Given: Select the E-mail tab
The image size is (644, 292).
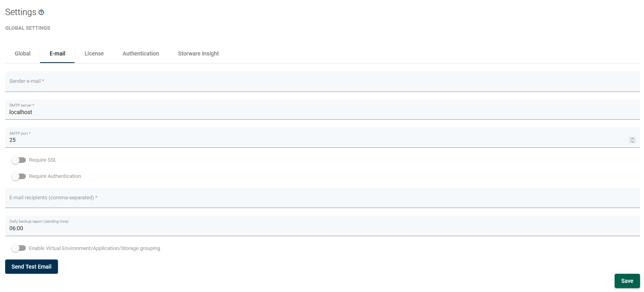Looking at the screenshot, I should 57,53.
